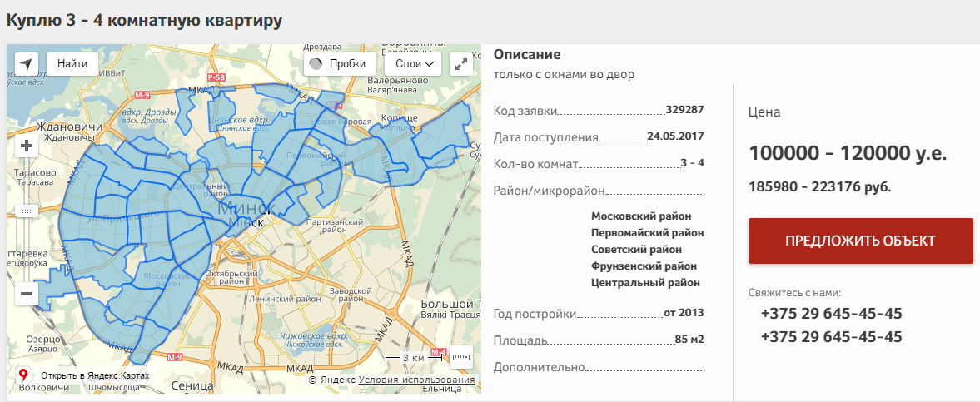This screenshot has width=980, height=402.
Task: Click the second phone number under contacts
Action: click(x=831, y=337)
